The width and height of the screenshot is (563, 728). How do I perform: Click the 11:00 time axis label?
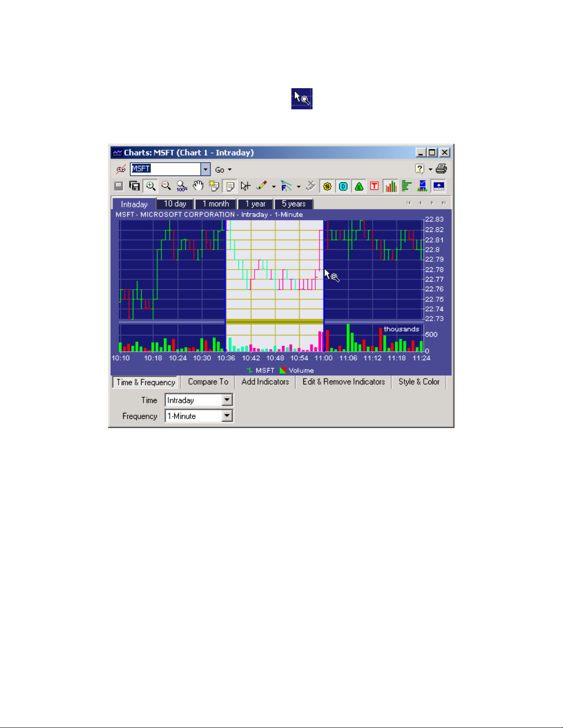coord(324,358)
